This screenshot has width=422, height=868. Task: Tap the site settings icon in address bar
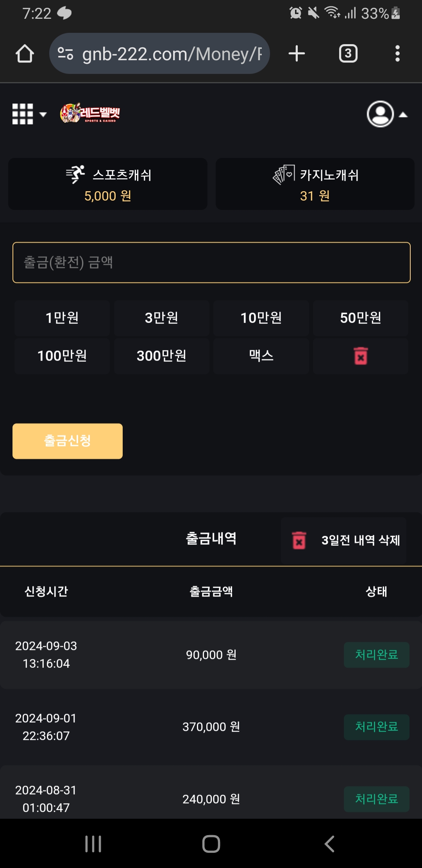(x=65, y=54)
